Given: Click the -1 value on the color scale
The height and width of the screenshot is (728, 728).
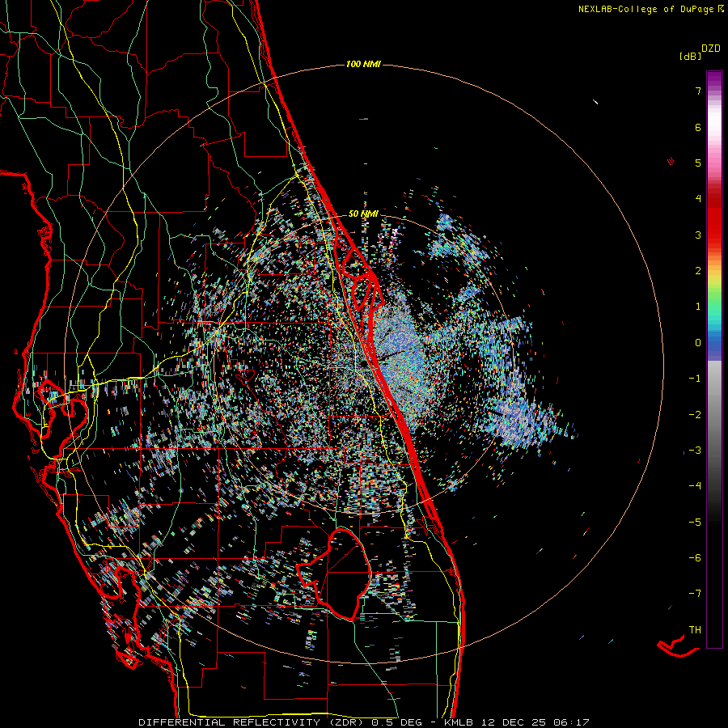Looking at the screenshot, I should [695, 379].
